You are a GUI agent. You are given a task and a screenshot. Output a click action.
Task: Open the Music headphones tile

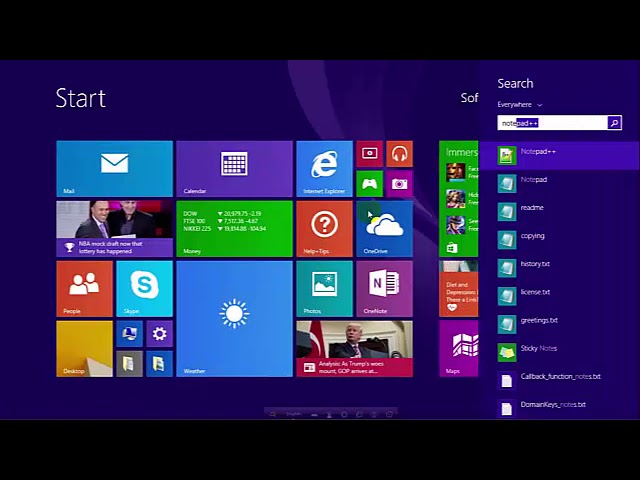pos(399,153)
